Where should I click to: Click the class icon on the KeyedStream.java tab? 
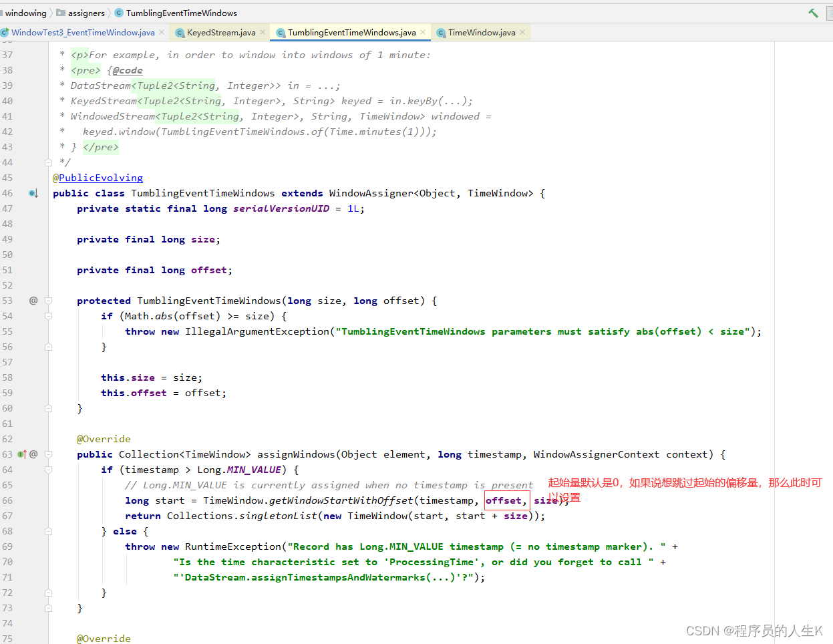(180, 33)
